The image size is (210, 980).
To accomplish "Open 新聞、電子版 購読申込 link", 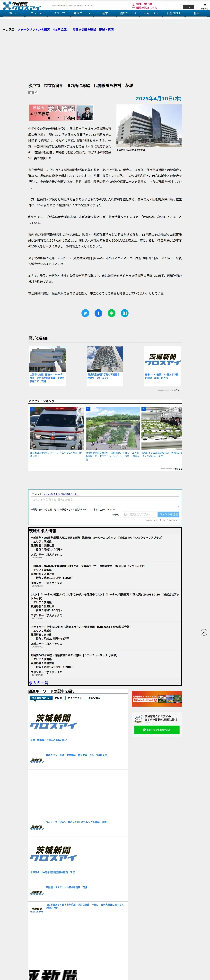I will point(146,6).
